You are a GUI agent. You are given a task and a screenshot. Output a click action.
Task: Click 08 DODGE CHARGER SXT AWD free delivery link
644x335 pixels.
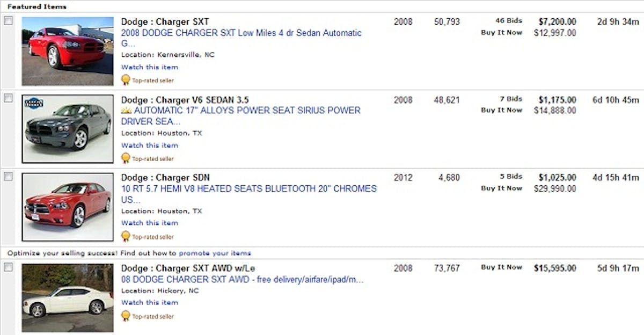pyautogui.click(x=242, y=280)
